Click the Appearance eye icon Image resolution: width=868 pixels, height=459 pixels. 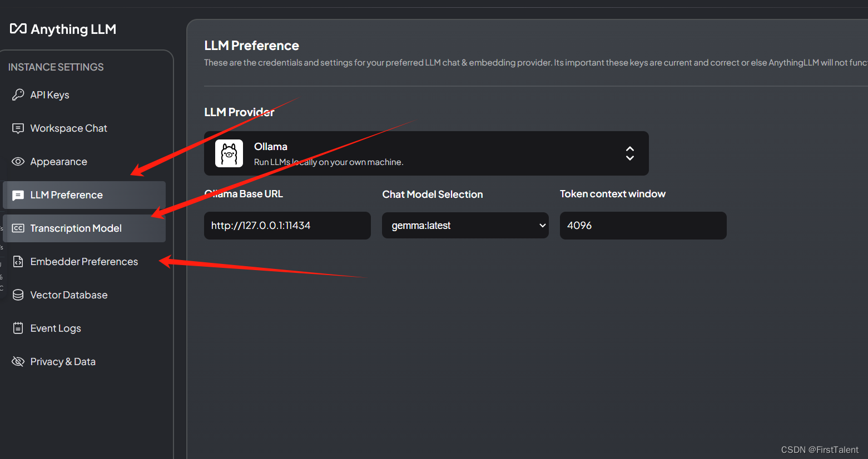18,162
